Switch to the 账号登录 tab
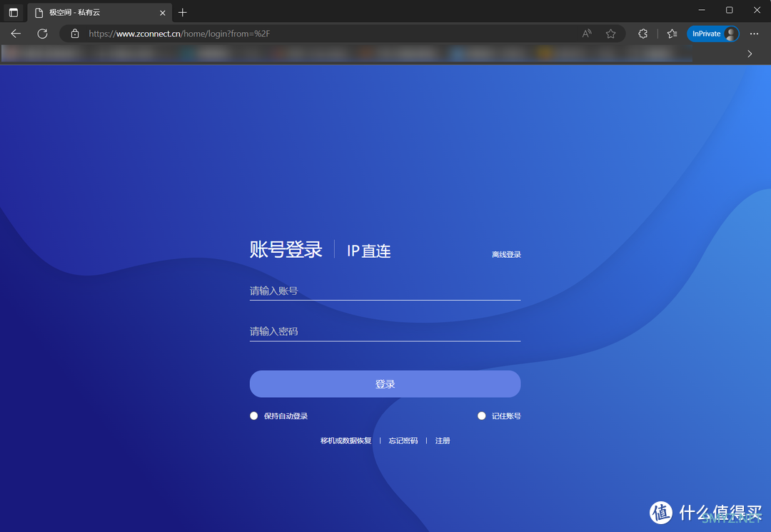The image size is (771, 532). 286,249
